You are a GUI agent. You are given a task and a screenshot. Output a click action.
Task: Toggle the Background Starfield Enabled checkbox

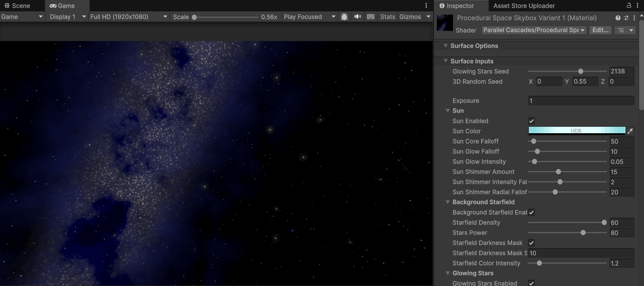531,212
